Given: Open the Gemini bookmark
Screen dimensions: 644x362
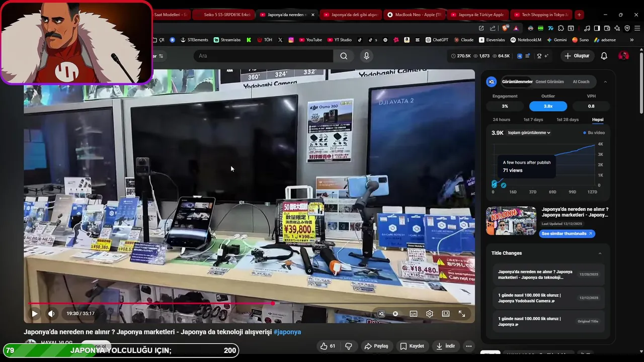Looking at the screenshot, I should (x=556, y=40).
